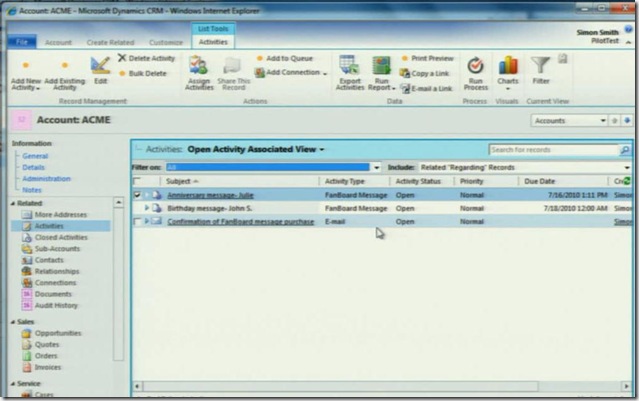Open the Charts bar chart icon
639x401 pixels.
[508, 65]
